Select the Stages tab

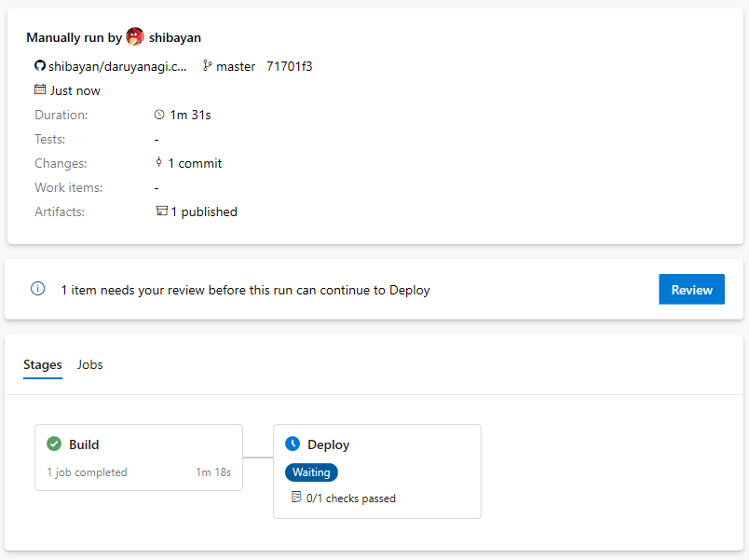pos(43,364)
